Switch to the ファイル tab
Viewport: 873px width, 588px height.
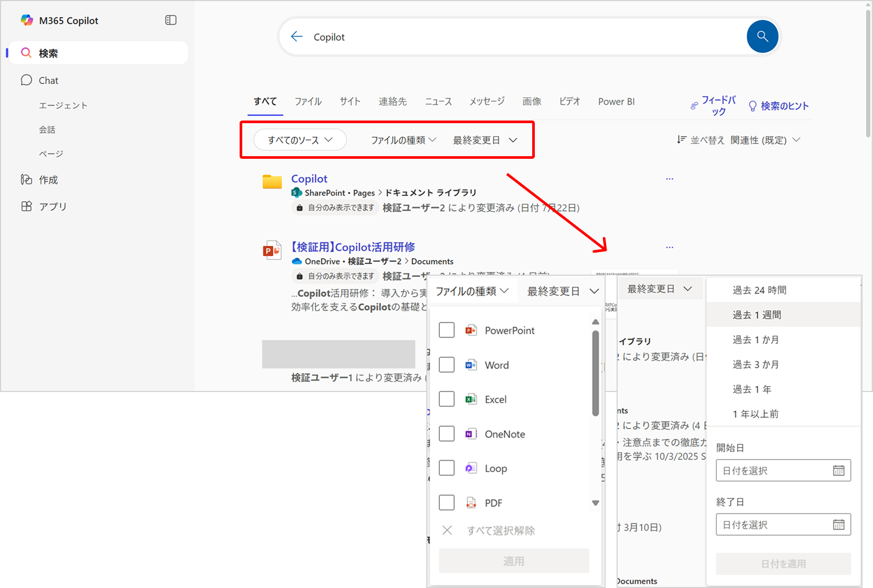click(x=308, y=102)
